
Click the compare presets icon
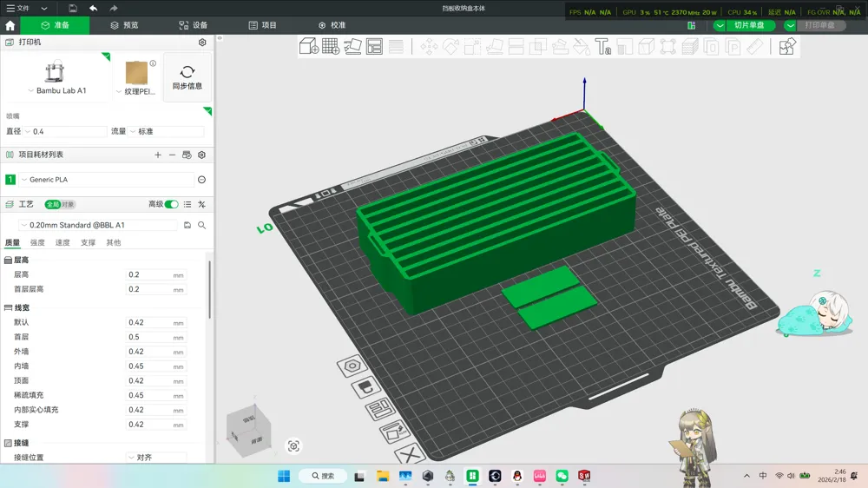click(x=201, y=204)
